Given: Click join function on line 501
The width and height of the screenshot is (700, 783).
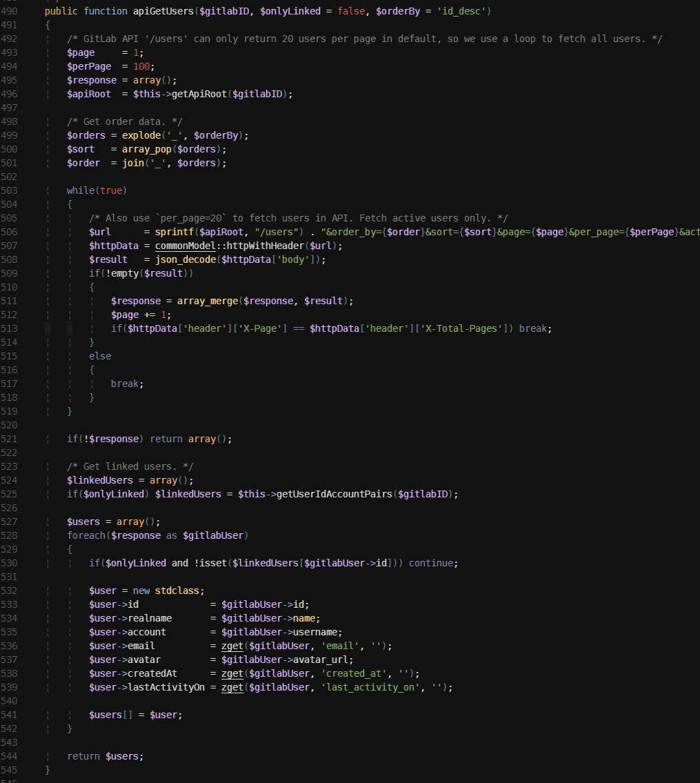Looking at the screenshot, I should (x=133, y=163).
